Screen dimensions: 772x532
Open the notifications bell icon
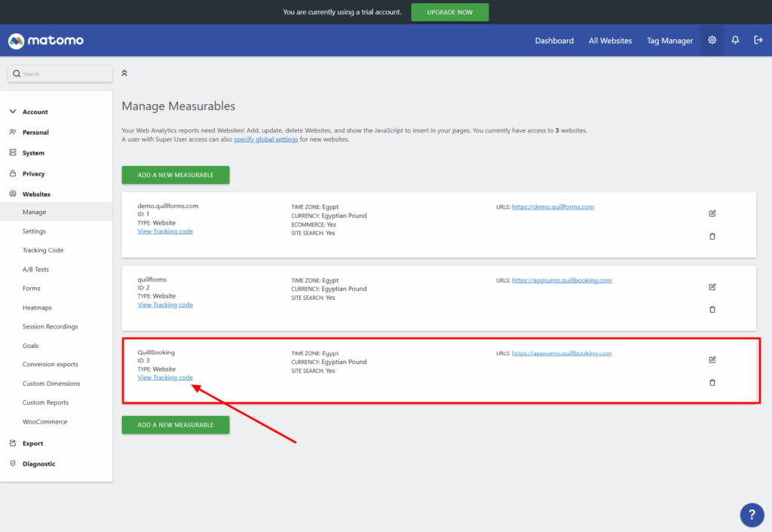click(x=735, y=41)
